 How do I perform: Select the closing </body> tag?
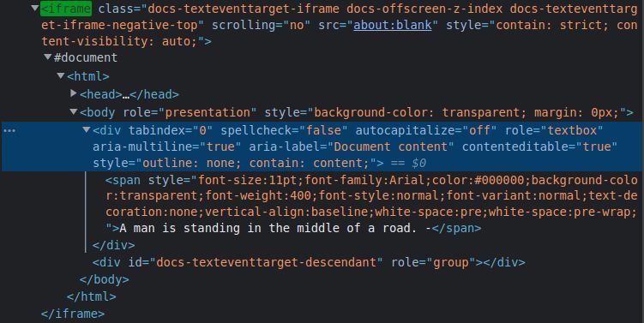104,279
